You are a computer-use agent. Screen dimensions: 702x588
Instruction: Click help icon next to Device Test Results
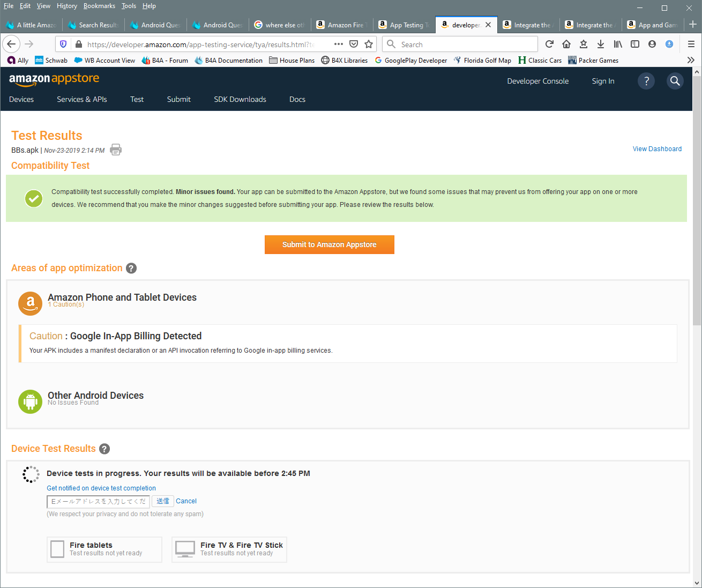tap(104, 449)
